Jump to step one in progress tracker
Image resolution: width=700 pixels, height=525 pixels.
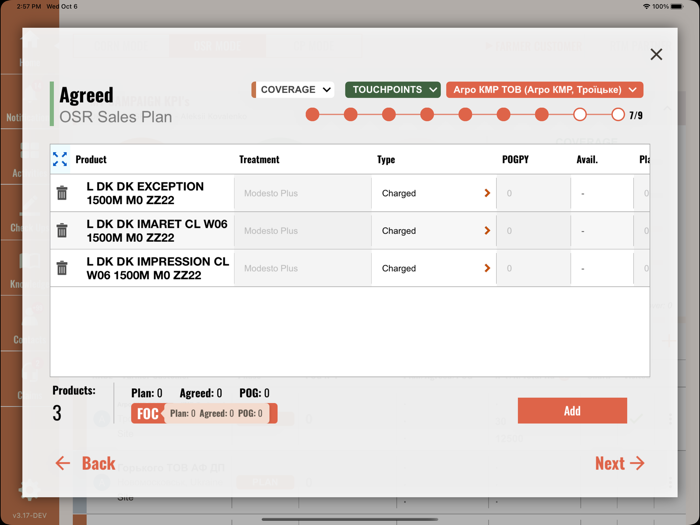point(312,115)
